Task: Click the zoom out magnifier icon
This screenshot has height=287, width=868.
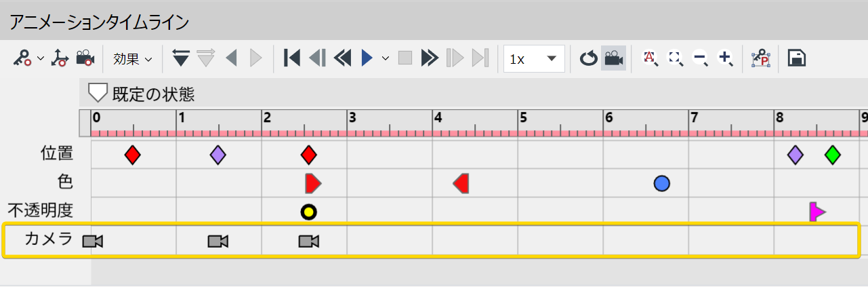Action: (x=701, y=58)
